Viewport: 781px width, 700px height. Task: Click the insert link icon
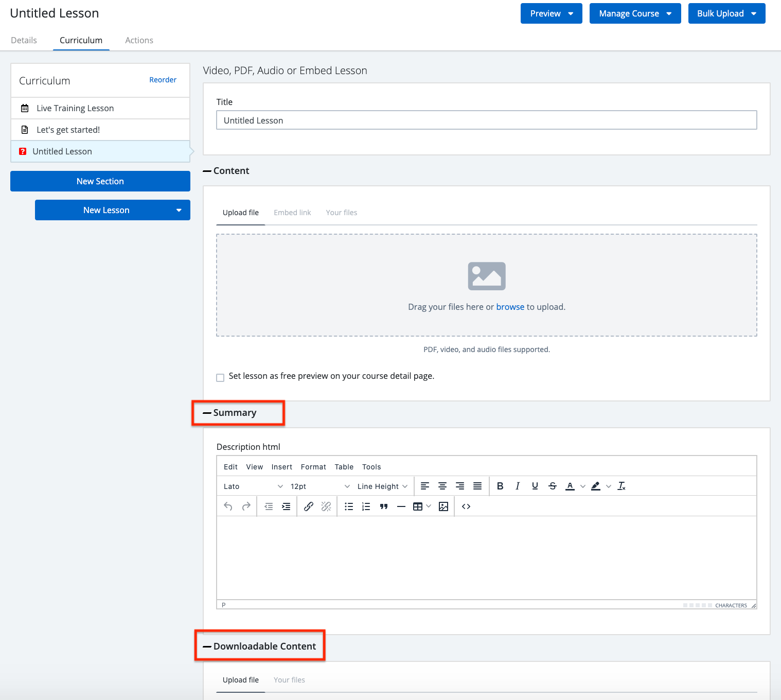(309, 506)
